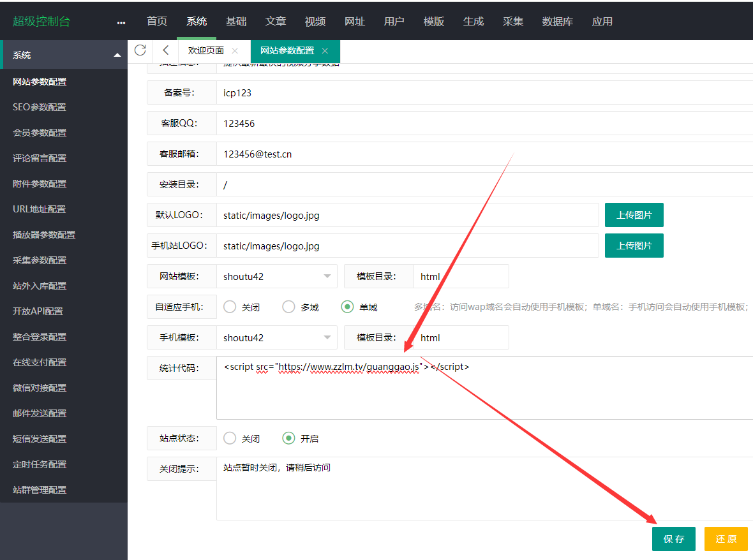Close the 欢迎页面 tab
Image resolution: width=753 pixels, height=560 pixels.
235,51
